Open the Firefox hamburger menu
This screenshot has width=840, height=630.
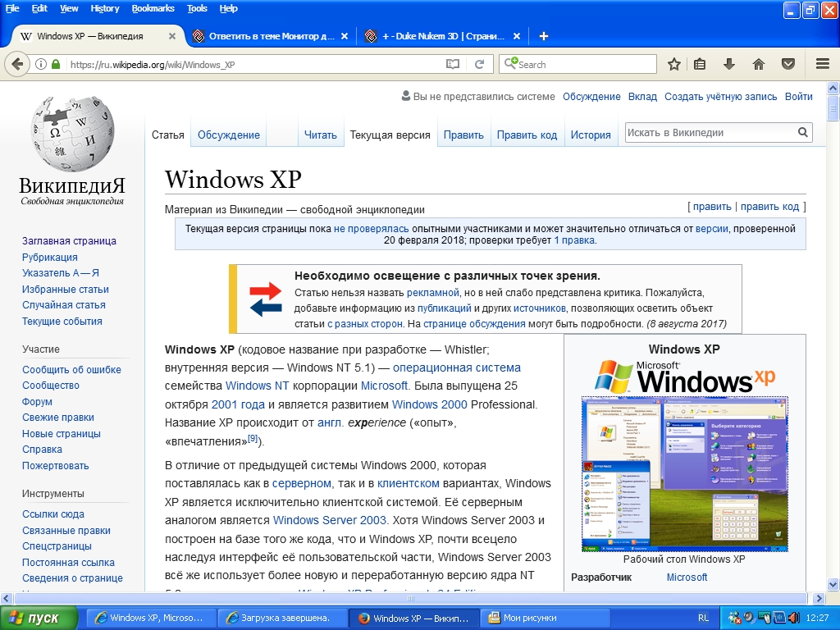tap(823, 64)
